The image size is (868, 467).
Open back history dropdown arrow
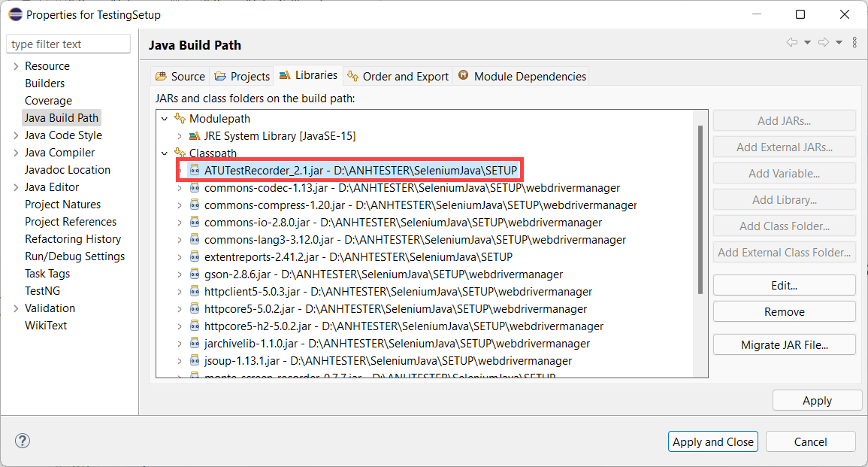click(808, 42)
